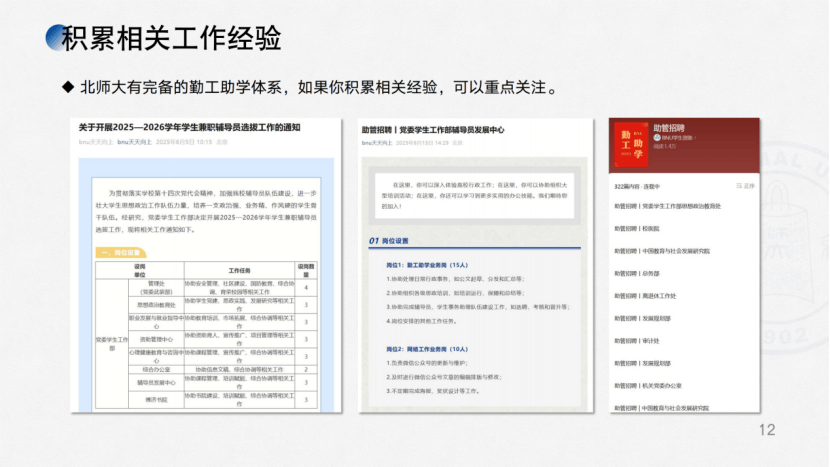Click bnu天天向上 link under the 辅导员发展中心 article title

(x=377, y=143)
